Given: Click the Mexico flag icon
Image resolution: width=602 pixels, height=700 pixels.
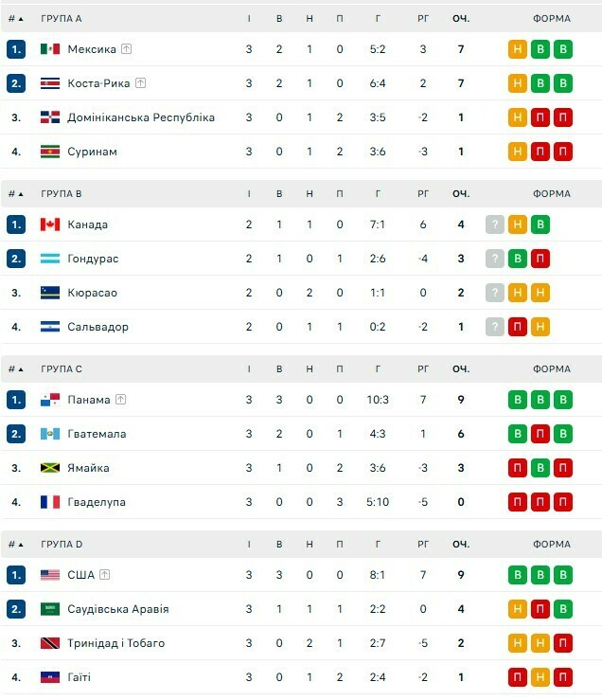Looking at the screenshot, I should pyautogui.click(x=50, y=49).
